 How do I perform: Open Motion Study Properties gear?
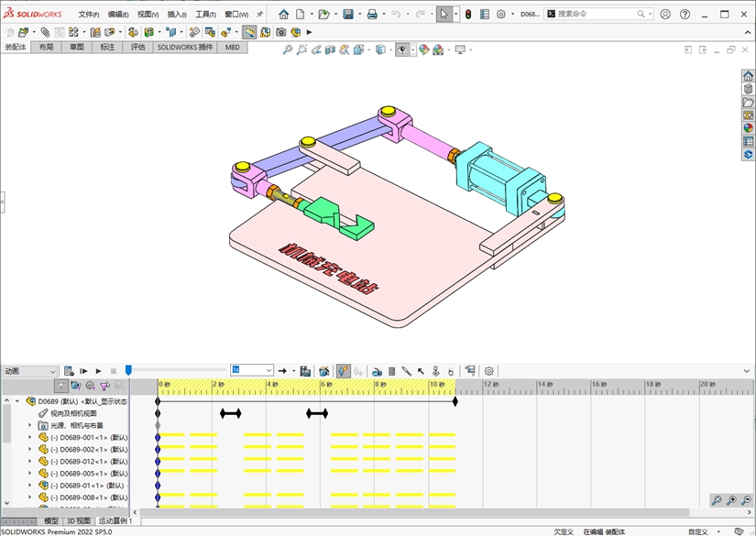point(489,371)
